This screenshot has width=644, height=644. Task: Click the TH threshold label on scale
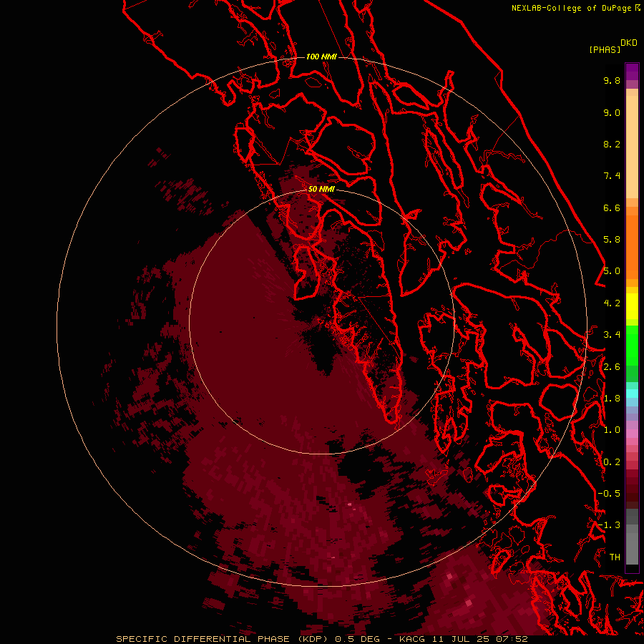[x=615, y=557]
